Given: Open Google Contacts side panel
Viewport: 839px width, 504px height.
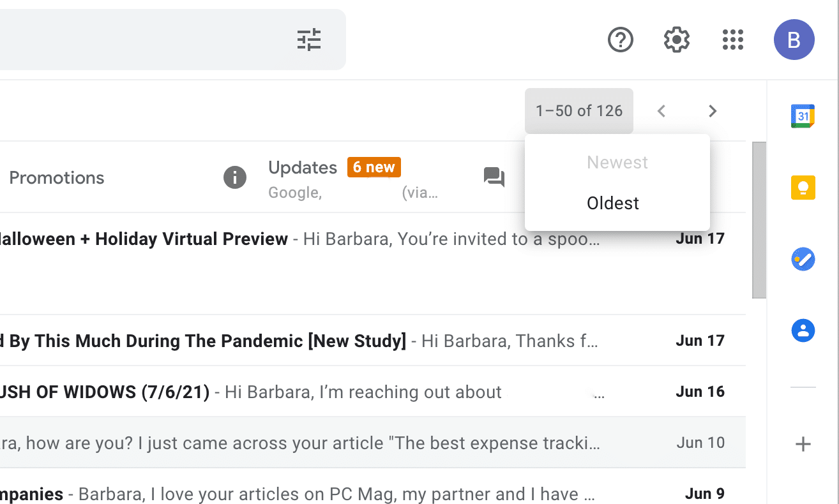Looking at the screenshot, I should (x=803, y=330).
